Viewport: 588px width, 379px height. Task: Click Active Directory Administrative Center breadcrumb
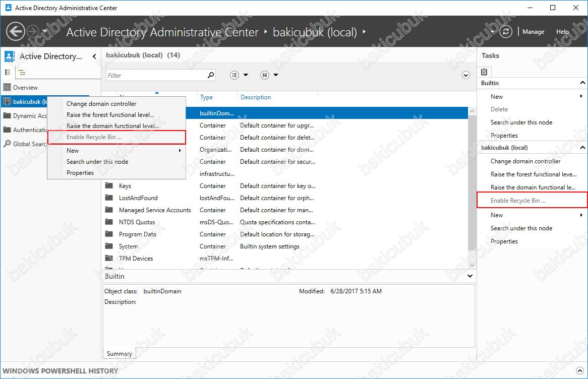point(162,32)
